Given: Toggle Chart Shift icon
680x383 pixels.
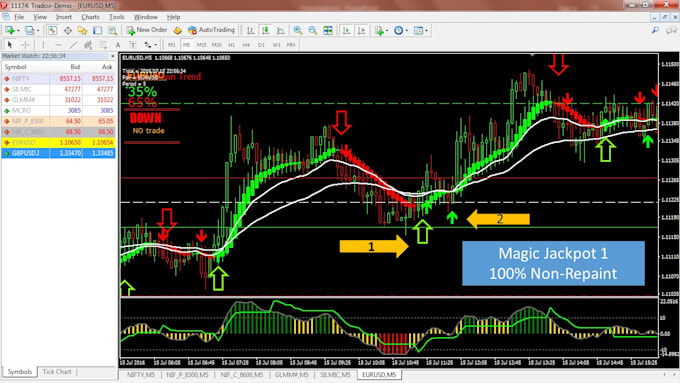Looking at the screenshot, I should click(x=361, y=30).
